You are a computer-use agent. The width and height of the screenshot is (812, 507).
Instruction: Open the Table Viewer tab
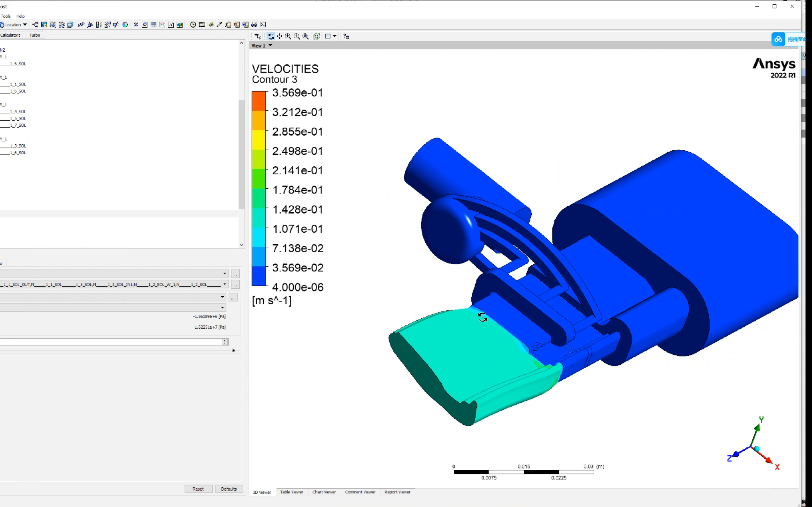point(291,492)
